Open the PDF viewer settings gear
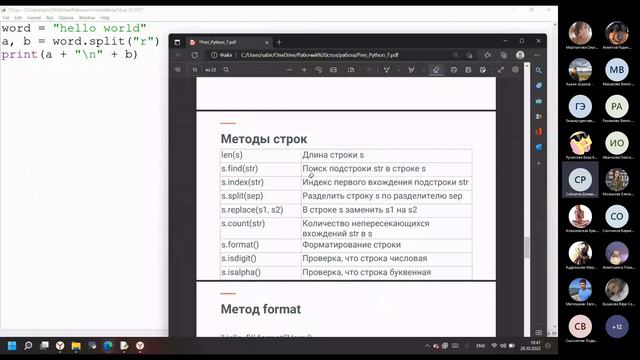 [516, 70]
